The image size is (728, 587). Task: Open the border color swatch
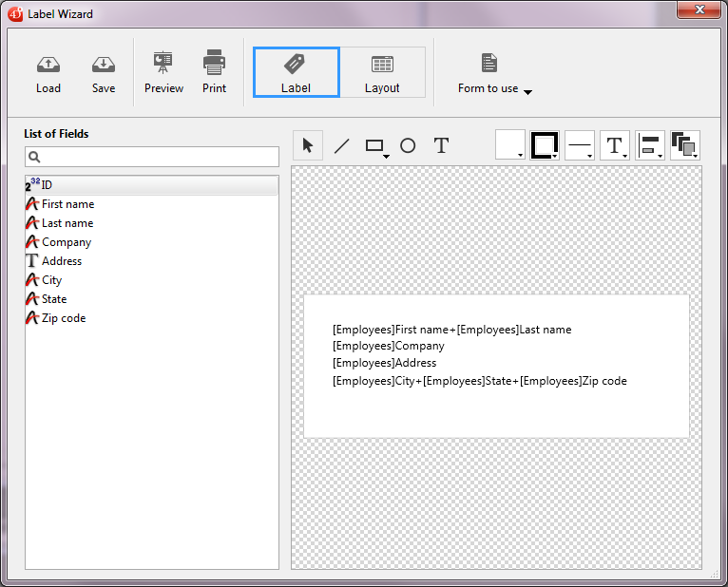point(545,145)
